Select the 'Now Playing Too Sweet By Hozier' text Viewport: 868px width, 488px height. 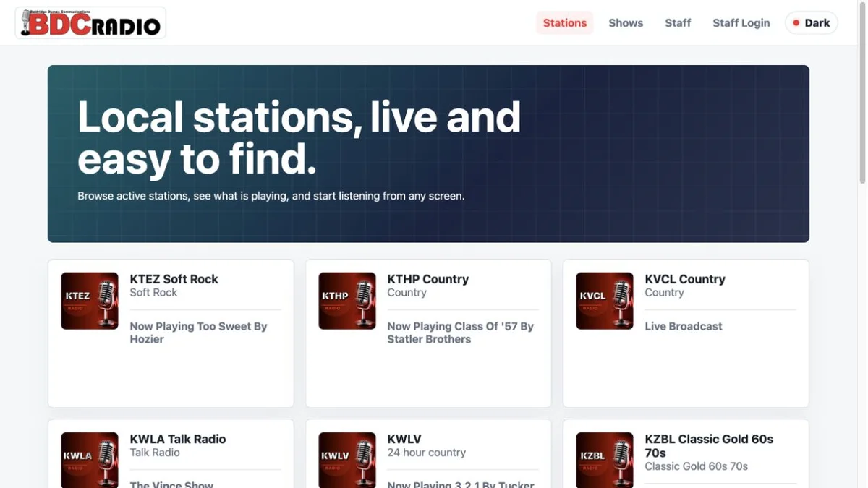pyautogui.click(x=199, y=333)
